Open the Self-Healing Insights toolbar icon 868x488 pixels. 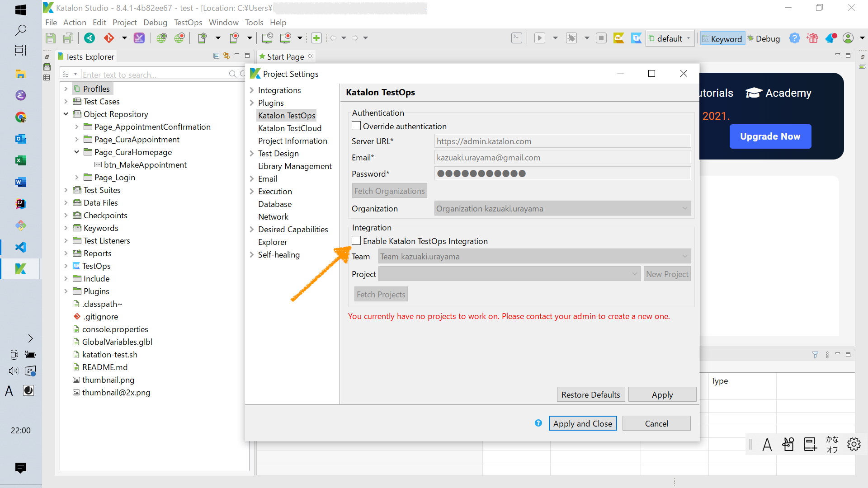(x=139, y=38)
